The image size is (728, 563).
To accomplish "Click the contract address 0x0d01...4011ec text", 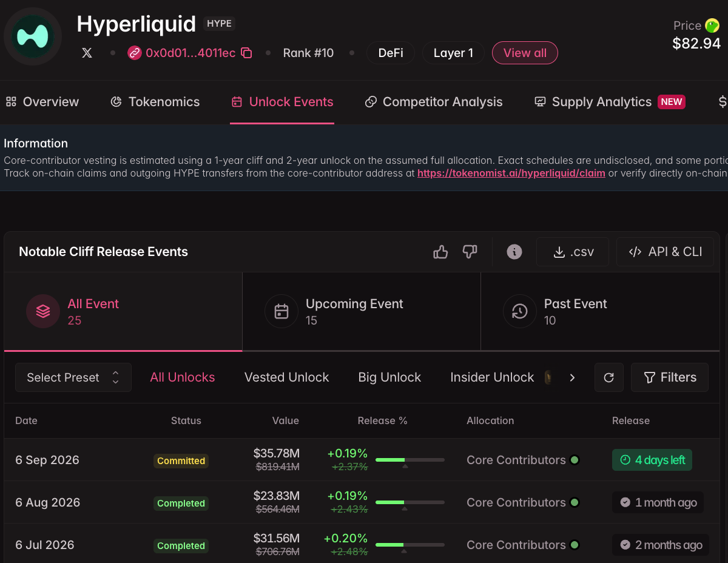I will (x=190, y=53).
